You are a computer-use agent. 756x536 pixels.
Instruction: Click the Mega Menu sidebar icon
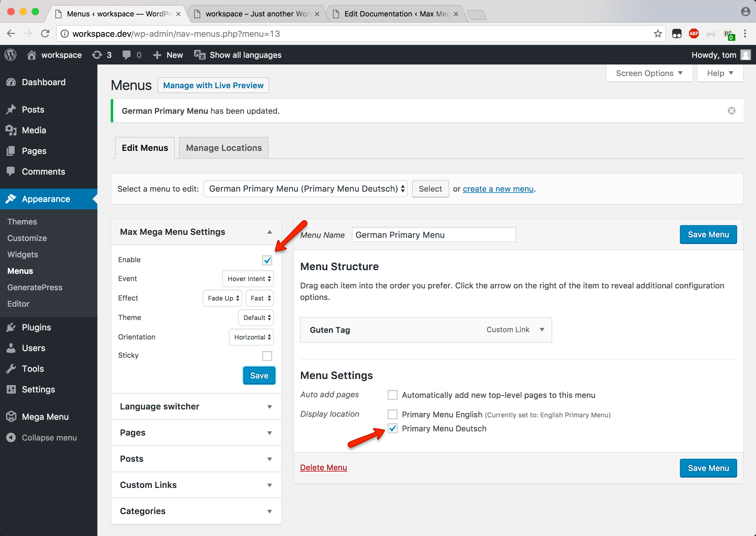[x=11, y=416]
